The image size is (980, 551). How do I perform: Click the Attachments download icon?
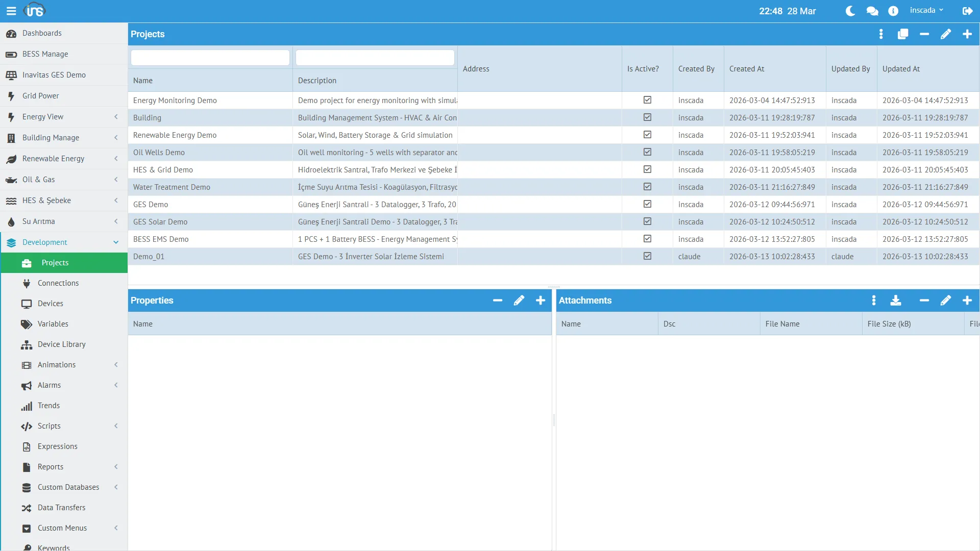coord(895,300)
